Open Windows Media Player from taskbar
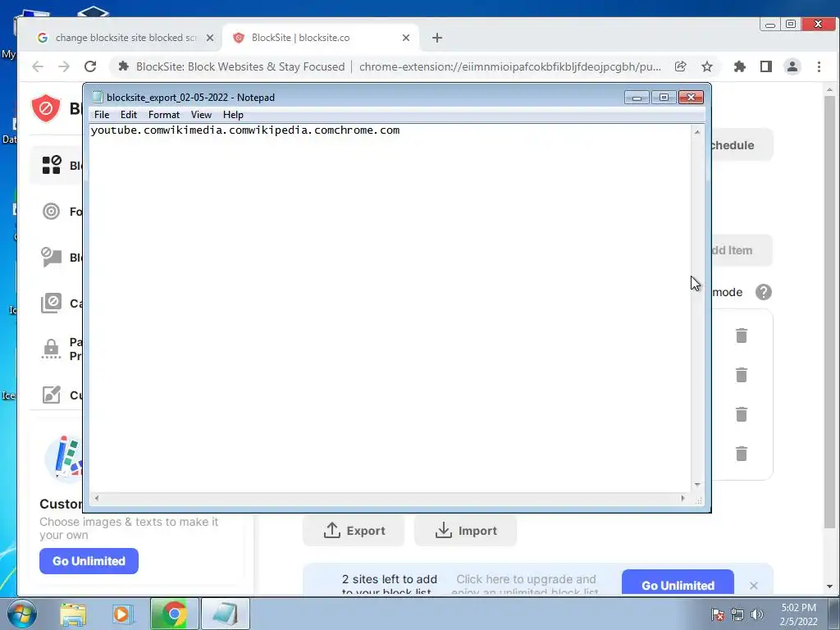The image size is (840, 630). (122, 614)
